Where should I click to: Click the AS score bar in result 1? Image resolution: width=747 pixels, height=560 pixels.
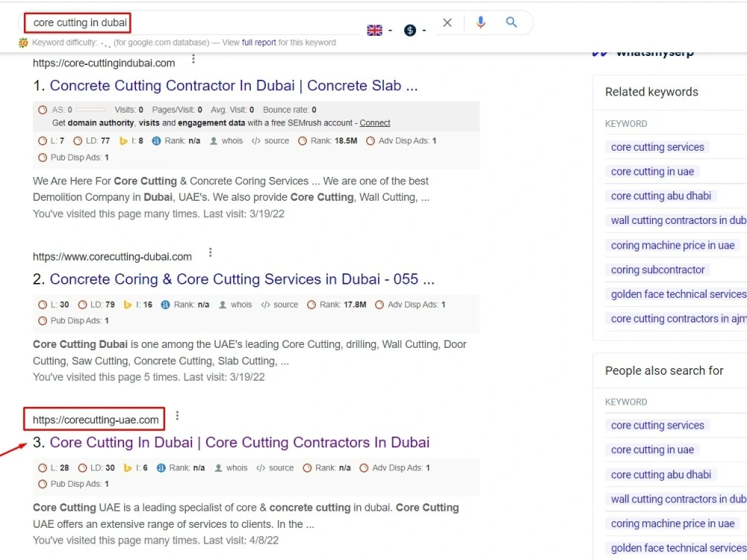(x=90, y=110)
